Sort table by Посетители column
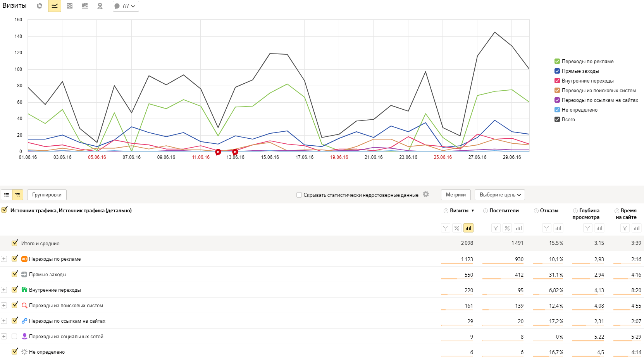This screenshot has height=358, width=644. [504, 211]
